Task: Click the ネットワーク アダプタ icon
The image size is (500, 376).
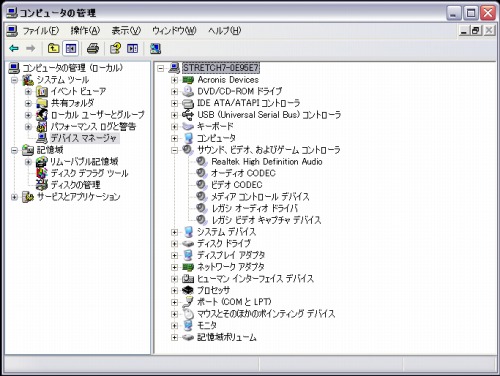Action: coord(188,267)
